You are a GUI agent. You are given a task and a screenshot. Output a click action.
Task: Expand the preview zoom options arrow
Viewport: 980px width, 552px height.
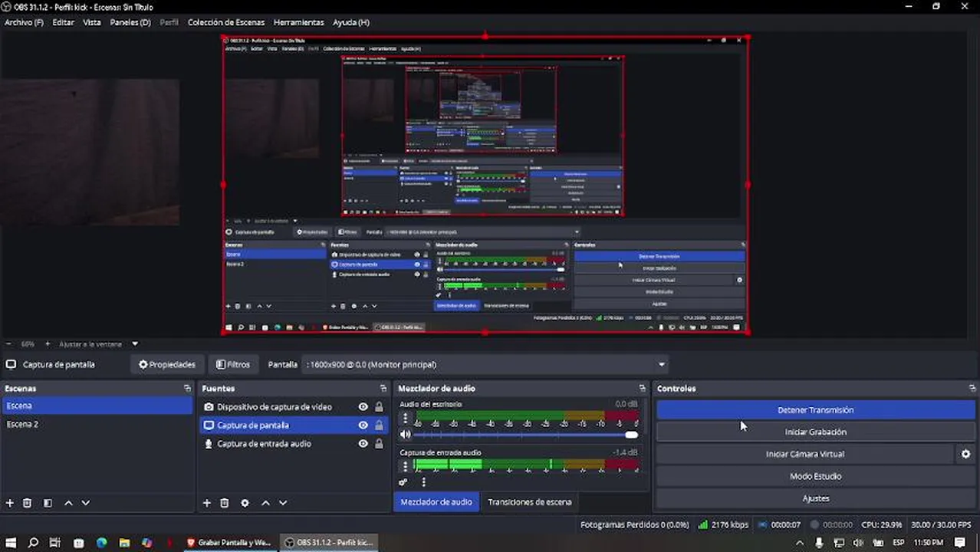click(x=135, y=344)
